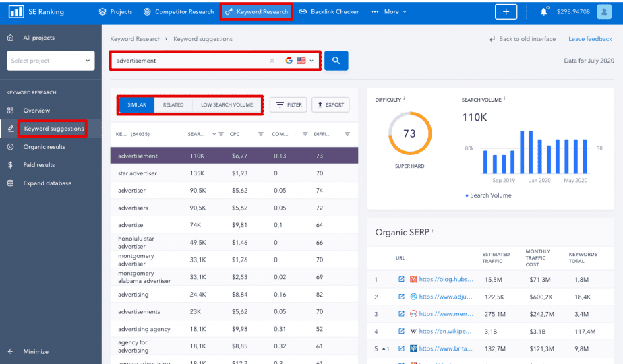Screen dimensions: 623x364
Task: Click the SE Ranking logo icon
Action: (x=16, y=11)
